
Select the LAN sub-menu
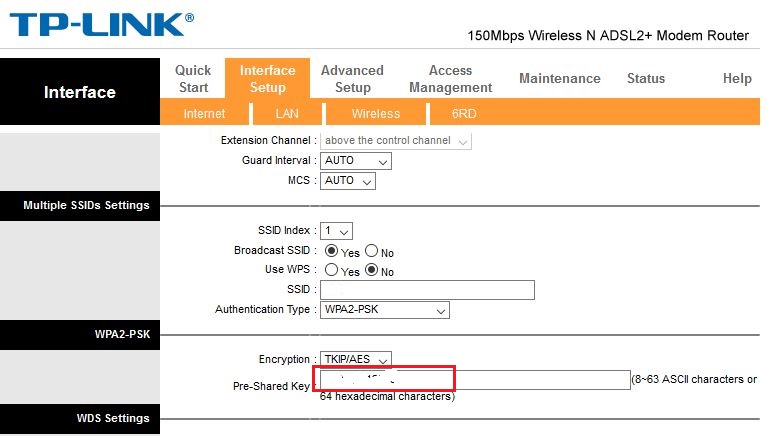[x=287, y=114]
